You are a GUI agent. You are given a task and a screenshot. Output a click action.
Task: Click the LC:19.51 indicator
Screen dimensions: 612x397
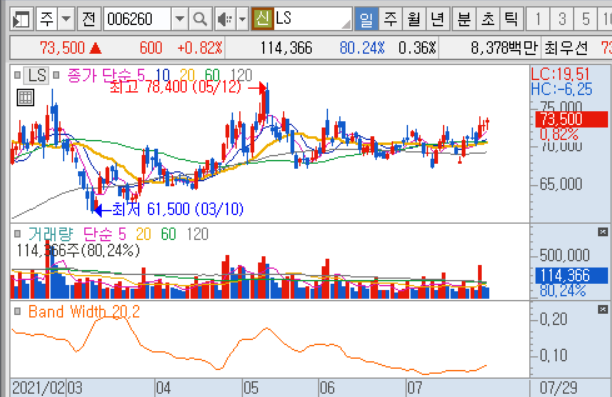(x=560, y=74)
